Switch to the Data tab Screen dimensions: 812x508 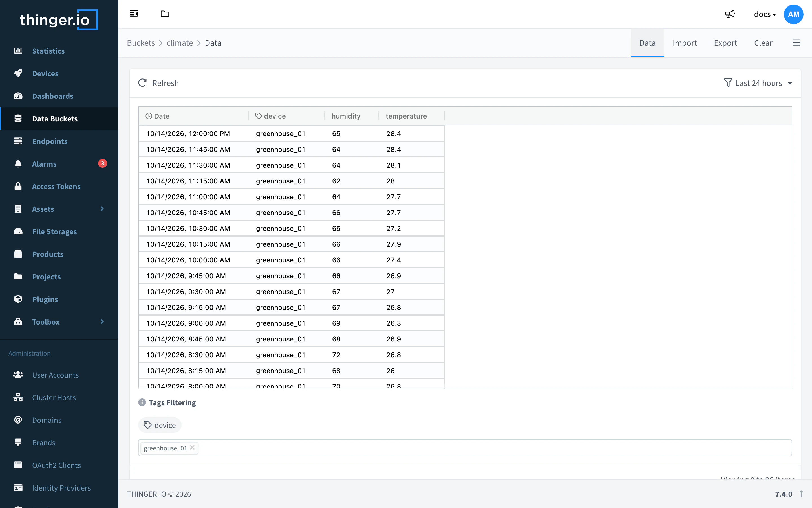coord(647,43)
